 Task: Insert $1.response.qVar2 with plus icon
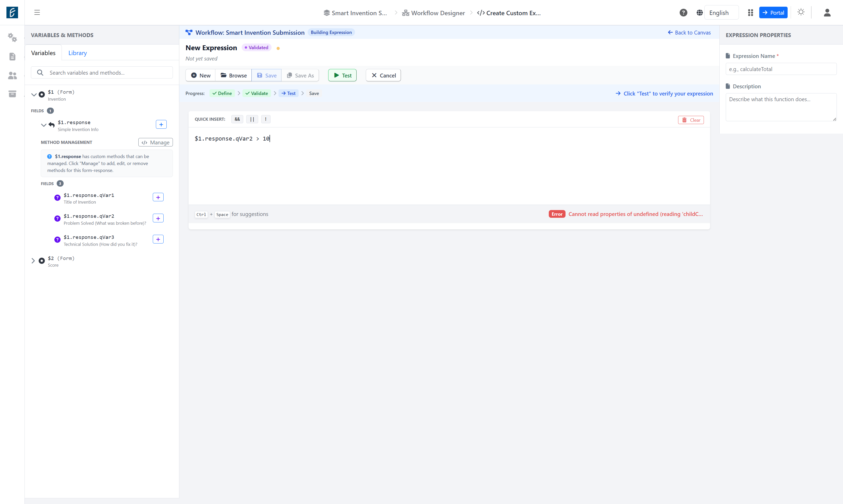pyautogui.click(x=158, y=218)
